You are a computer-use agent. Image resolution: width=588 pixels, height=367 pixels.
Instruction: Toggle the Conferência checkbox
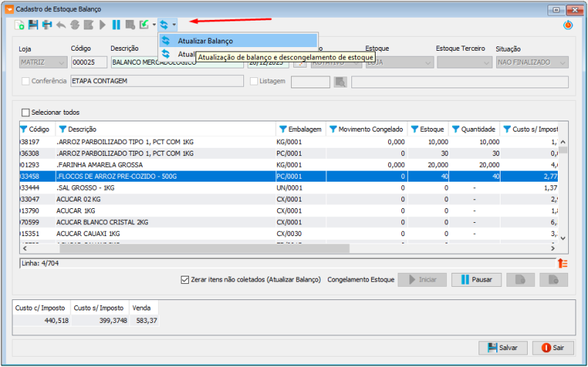(26, 81)
